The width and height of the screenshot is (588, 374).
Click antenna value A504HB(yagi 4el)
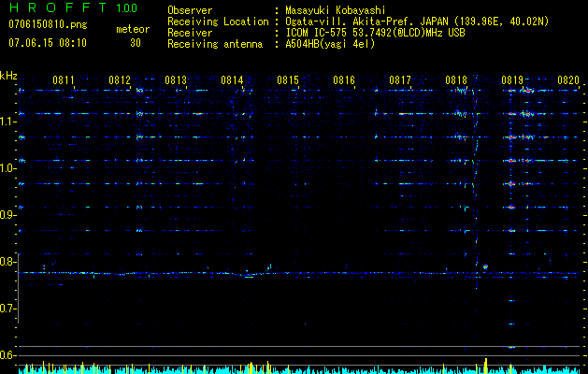(x=330, y=44)
